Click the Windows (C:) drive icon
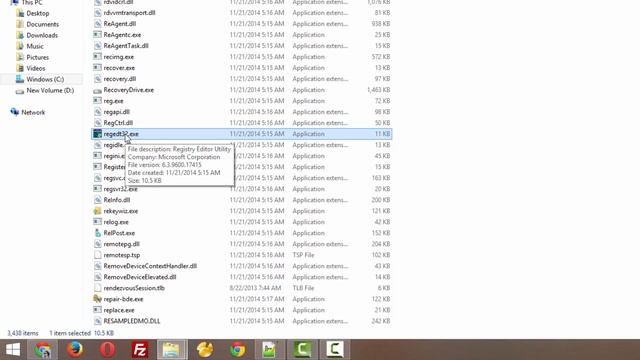The width and height of the screenshot is (640, 360). click(20, 79)
